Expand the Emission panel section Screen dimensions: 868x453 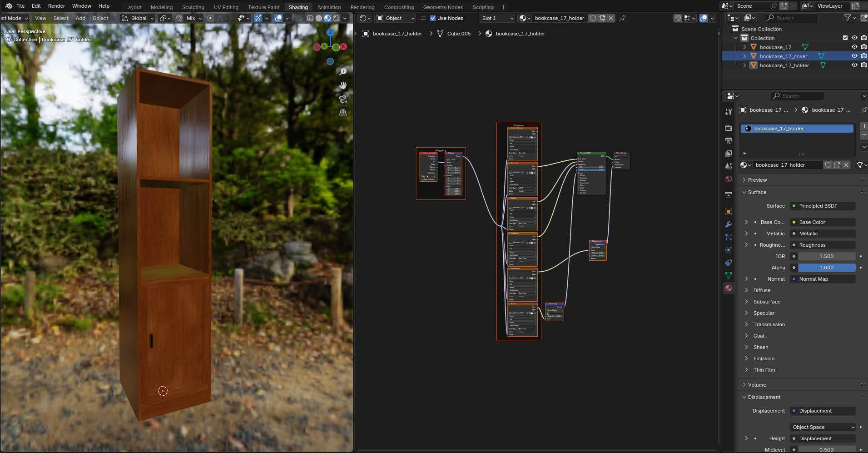tap(764, 358)
